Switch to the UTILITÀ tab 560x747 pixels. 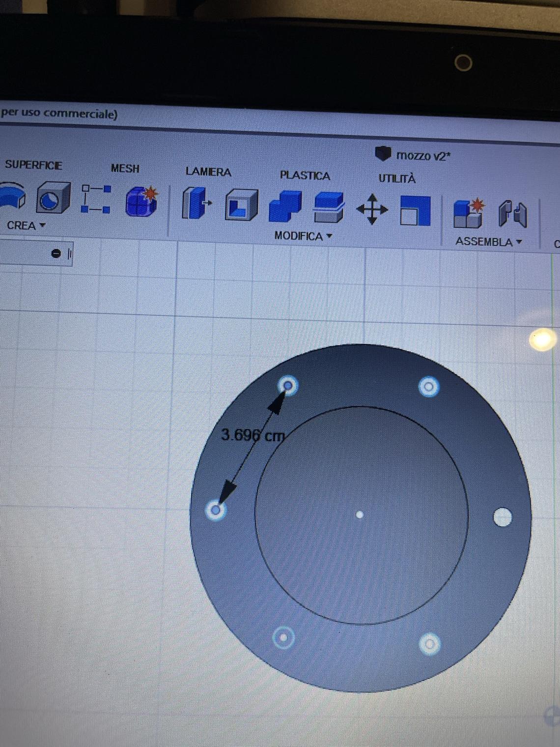(397, 178)
